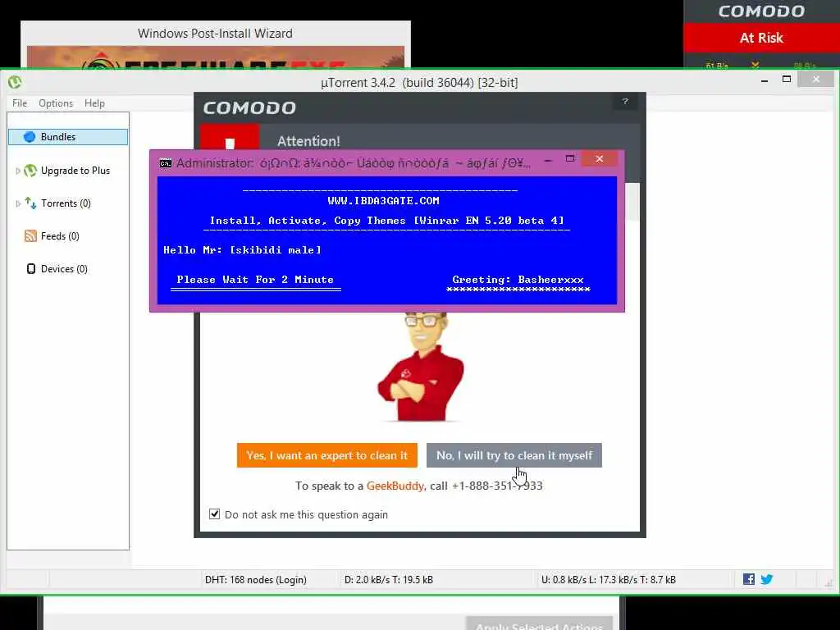Minimize the uTorrent window
Viewport: 840px width, 630px height.
click(x=765, y=80)
